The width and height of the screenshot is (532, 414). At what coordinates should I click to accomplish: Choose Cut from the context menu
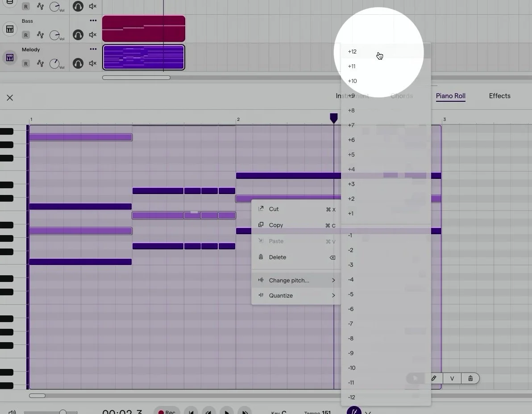click(296, 209)
